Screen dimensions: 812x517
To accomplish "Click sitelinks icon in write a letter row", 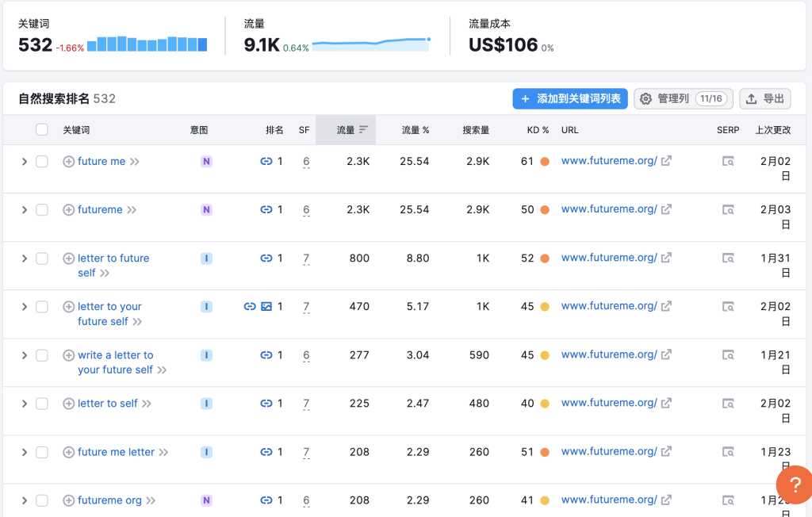I will tap(266, 355).
